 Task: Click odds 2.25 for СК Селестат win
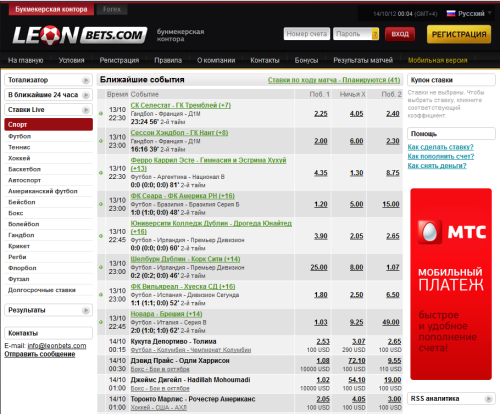pos(321,114)
